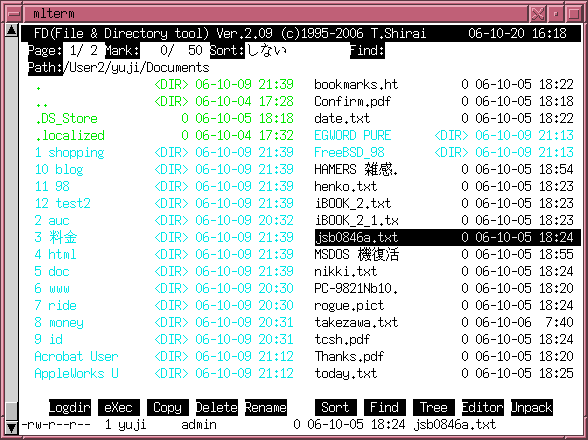Click the Find: label in header

(367, 50)
